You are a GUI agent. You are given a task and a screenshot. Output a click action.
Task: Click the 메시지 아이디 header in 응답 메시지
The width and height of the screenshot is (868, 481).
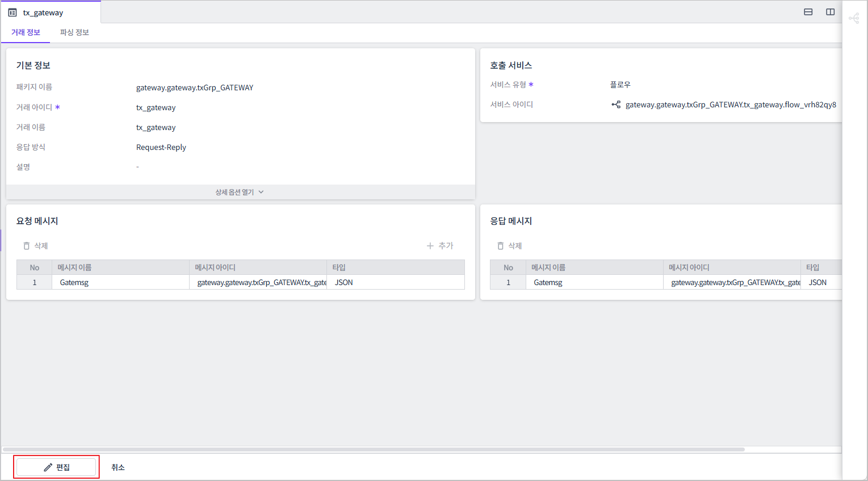pyautogui.click(x=732, y=267)
